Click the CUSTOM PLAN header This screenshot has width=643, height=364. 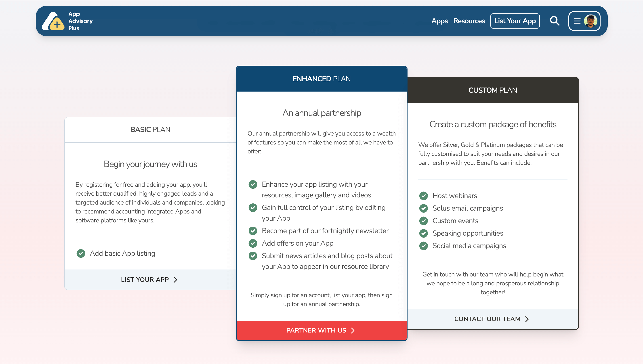coord(492,90)
